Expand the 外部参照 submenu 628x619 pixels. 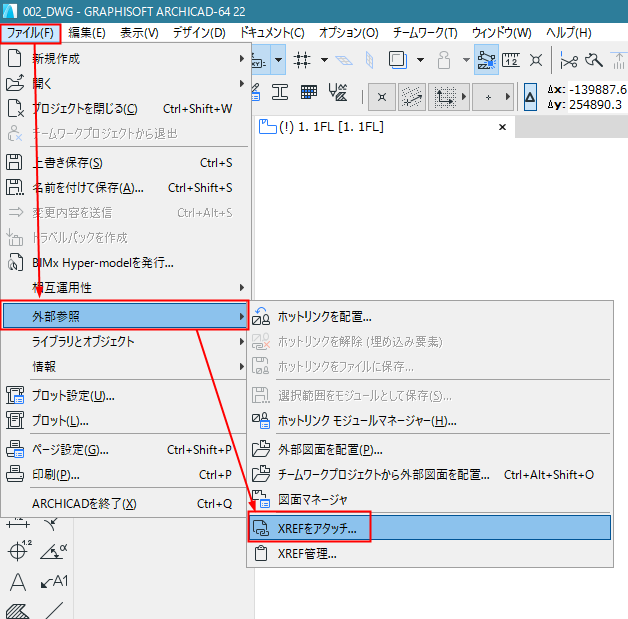point(125,316)
